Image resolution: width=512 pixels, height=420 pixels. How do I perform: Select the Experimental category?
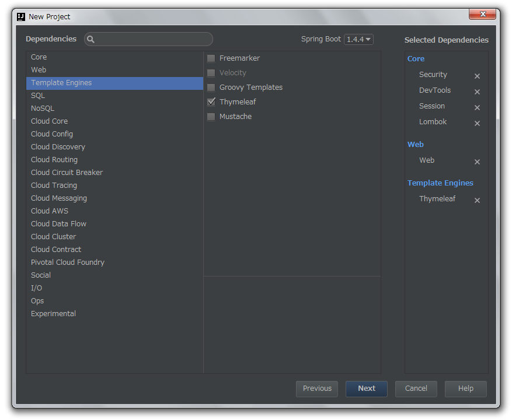(114, 314)
